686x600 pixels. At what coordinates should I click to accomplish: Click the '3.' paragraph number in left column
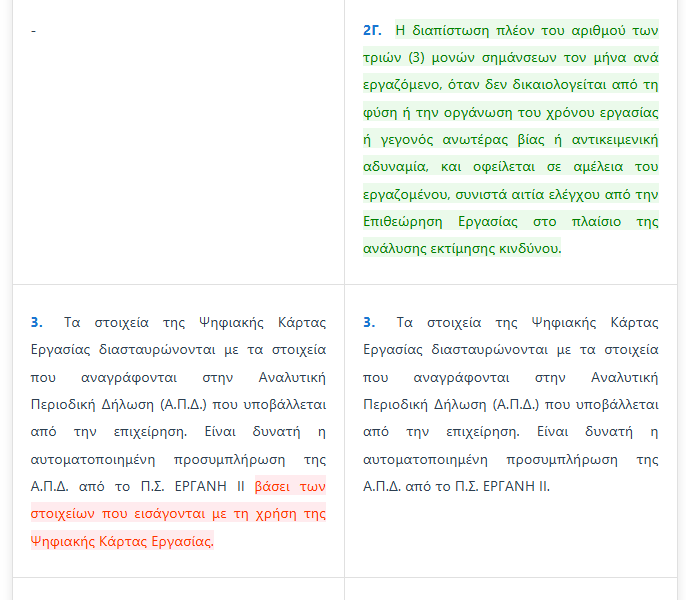click(36, 322)
